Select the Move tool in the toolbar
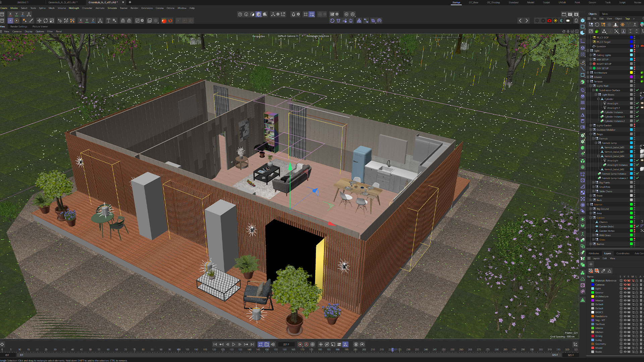Image resolution: width=644 pixels, height=362 pixels. 39,21
